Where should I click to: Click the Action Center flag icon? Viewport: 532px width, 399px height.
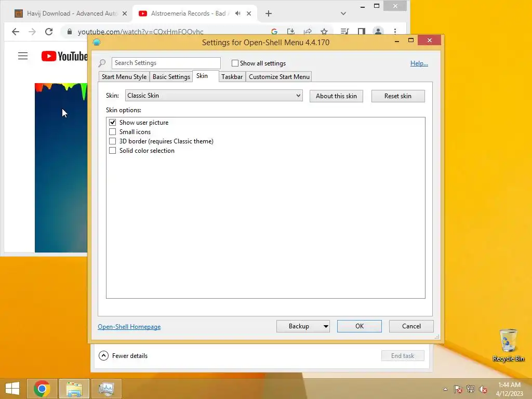(x=458, y=389)
